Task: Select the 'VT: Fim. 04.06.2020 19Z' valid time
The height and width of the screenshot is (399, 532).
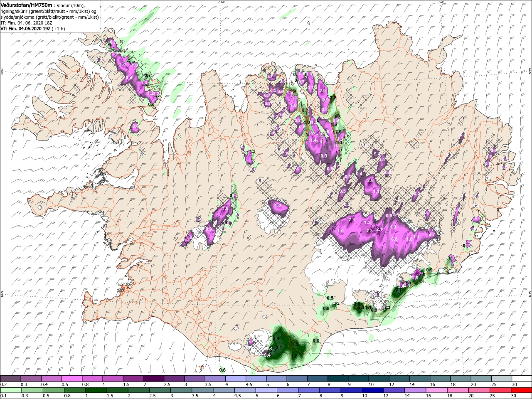Action: tap(25, 29)
